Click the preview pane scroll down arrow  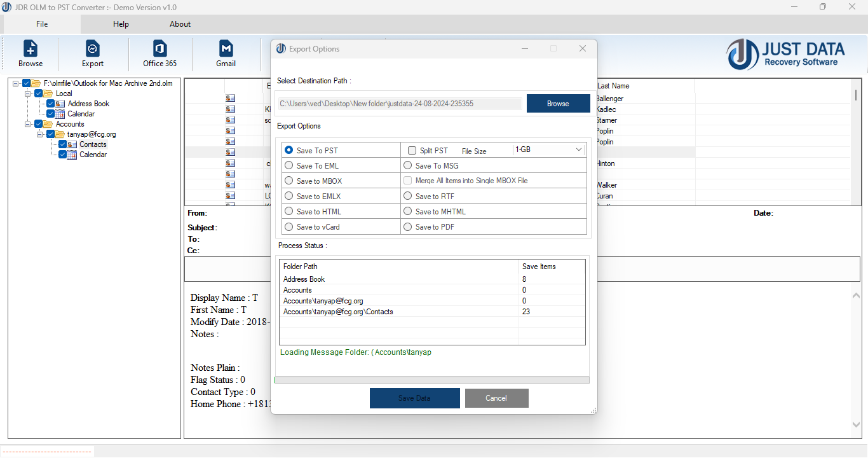pos(856,425)
